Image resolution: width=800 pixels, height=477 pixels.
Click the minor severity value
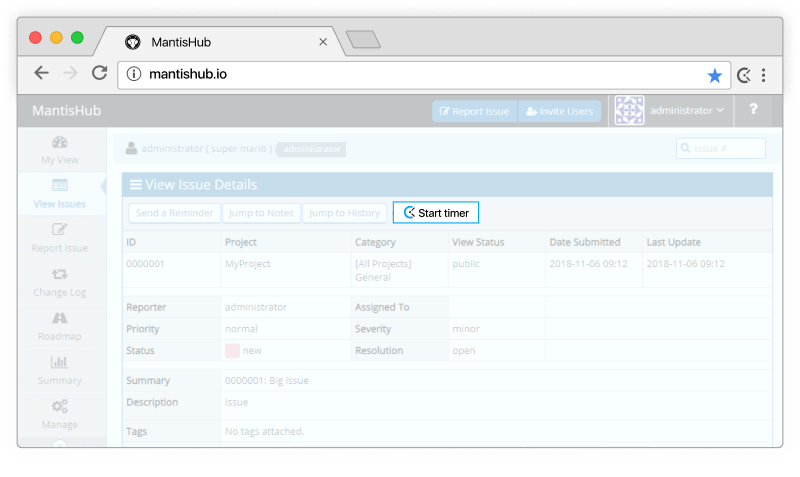click(466, 329)
